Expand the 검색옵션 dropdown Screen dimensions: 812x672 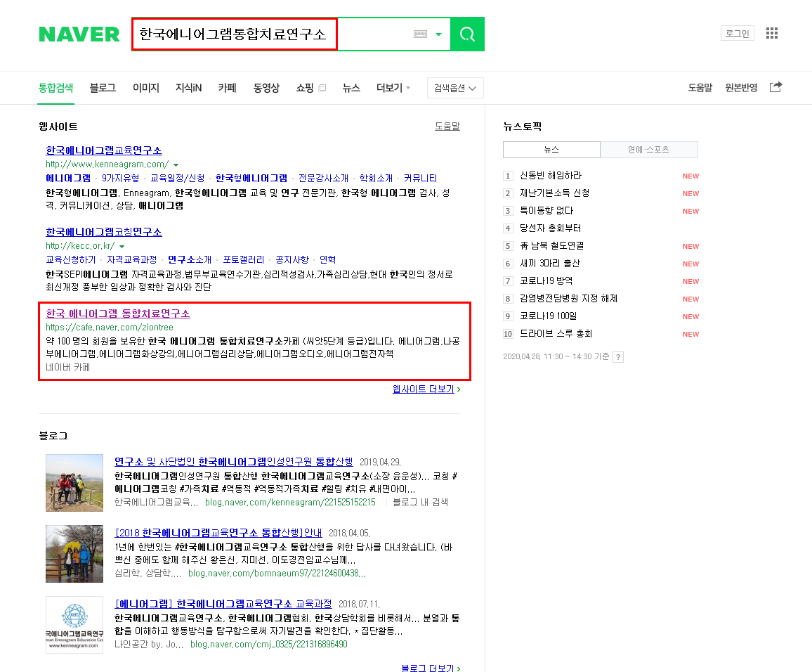pos(455,88)
